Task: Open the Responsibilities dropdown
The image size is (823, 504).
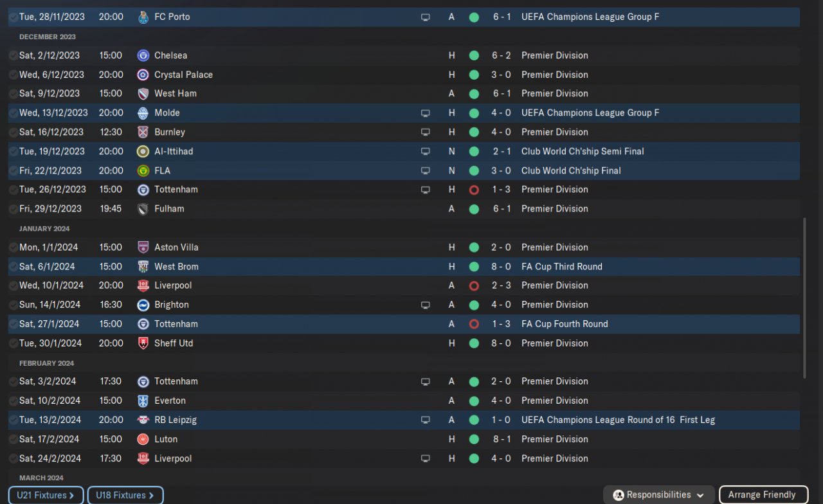Action: pyautogui.click(x=659, y=495)
